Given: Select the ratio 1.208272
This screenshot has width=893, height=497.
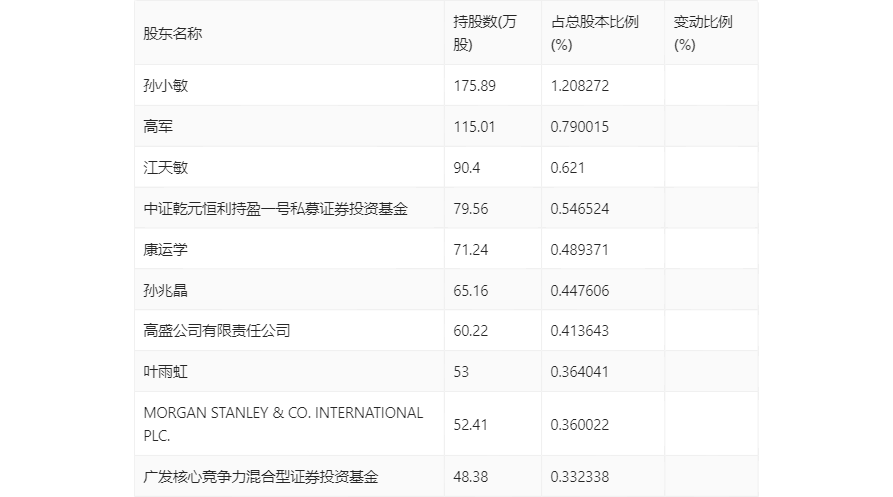Looking at the screenshot, I should click(580, 86).
